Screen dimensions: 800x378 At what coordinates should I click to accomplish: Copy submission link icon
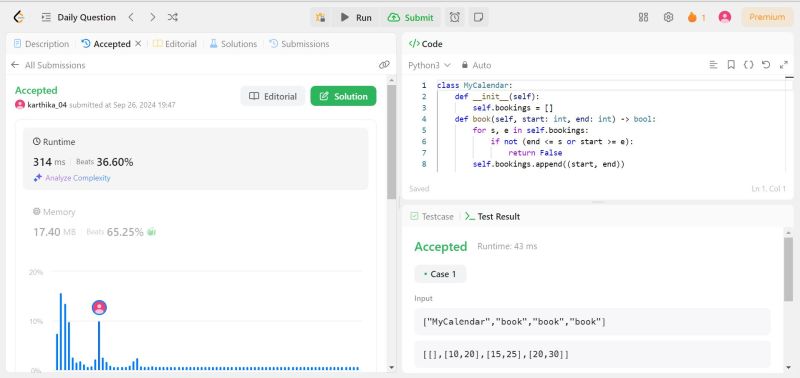384,65
